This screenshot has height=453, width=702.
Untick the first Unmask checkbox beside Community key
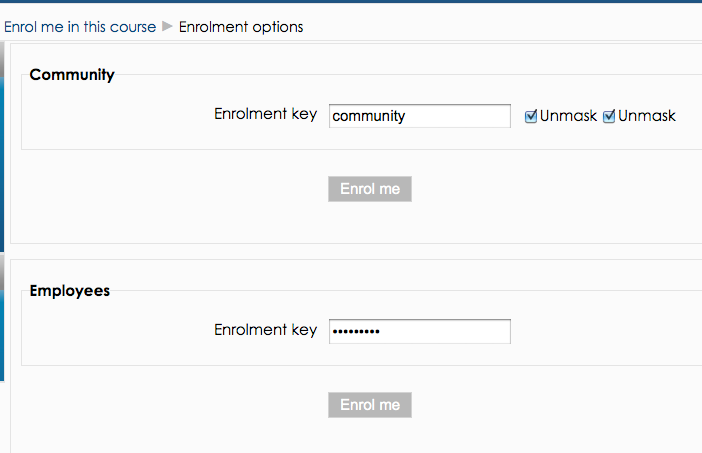point(531,116)
